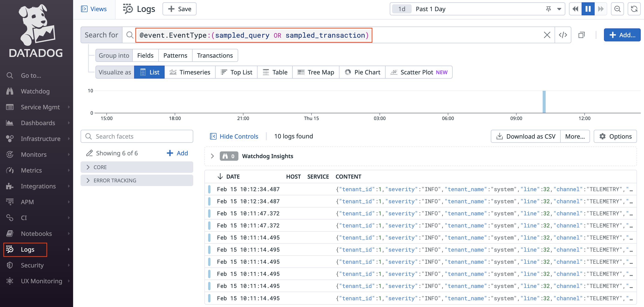The image size is (644, 307).
Task: Click the Save button for query
Action: (180, 9)
